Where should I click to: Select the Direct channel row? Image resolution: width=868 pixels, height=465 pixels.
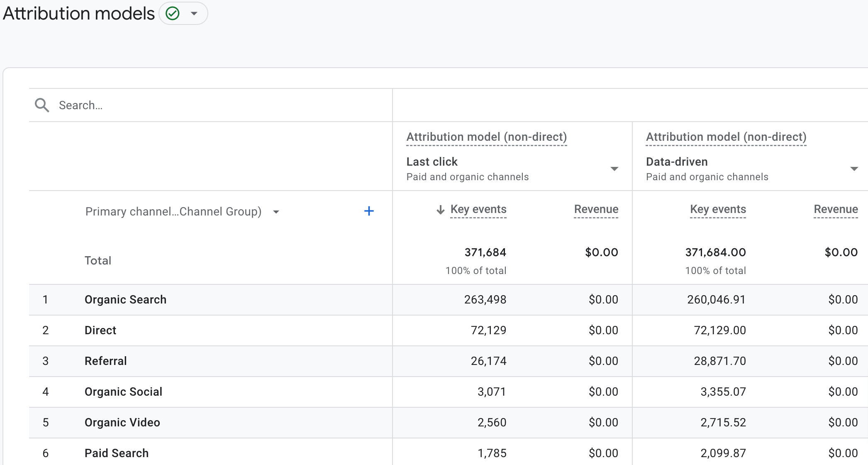click(x=449, y=330)
